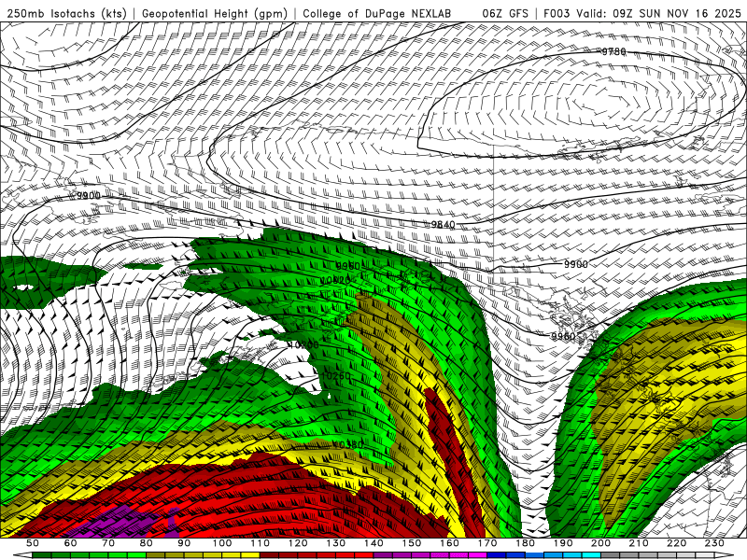
Task: Click the color bar tick label 90
Action: coord(184,543)
